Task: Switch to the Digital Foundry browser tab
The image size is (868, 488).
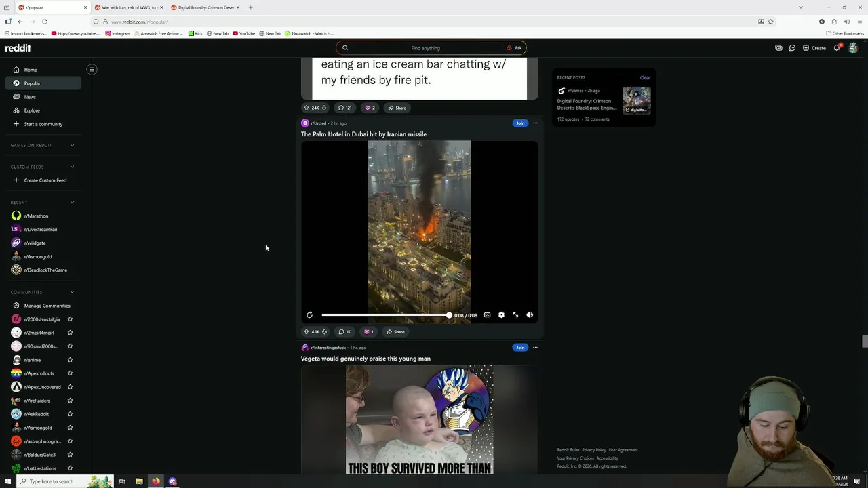Action: coord(205,7)
